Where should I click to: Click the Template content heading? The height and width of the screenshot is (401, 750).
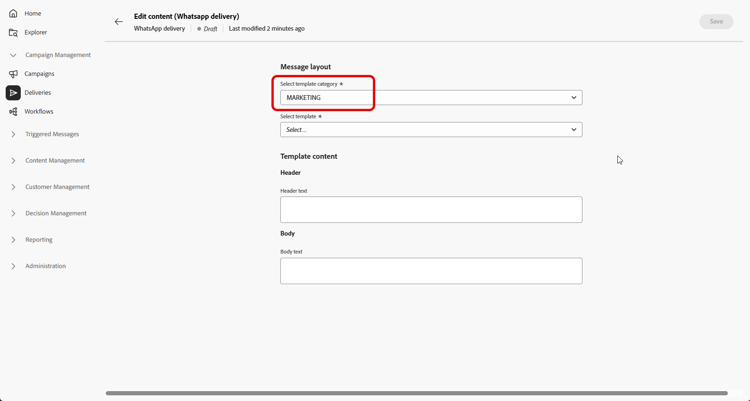[309, 156]
